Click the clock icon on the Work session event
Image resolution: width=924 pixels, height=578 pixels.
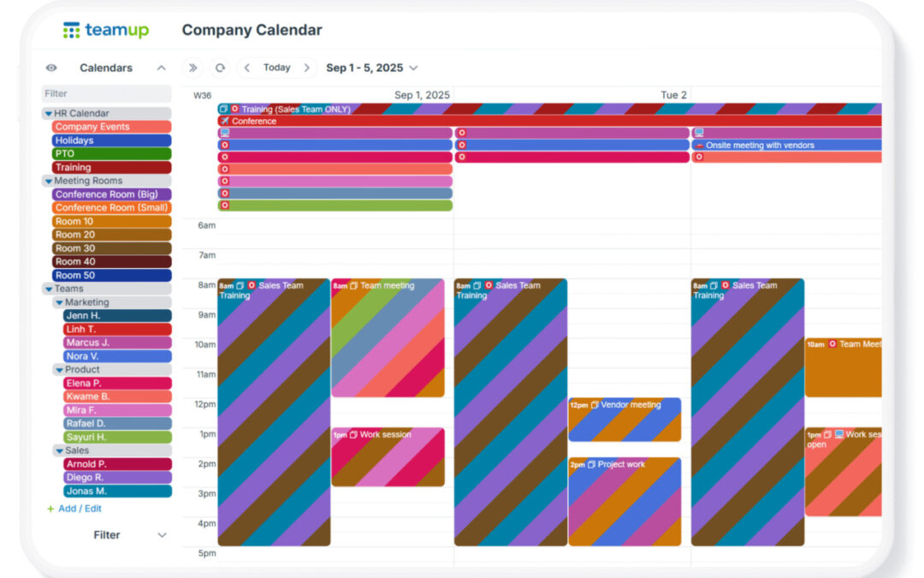(352, 434)
